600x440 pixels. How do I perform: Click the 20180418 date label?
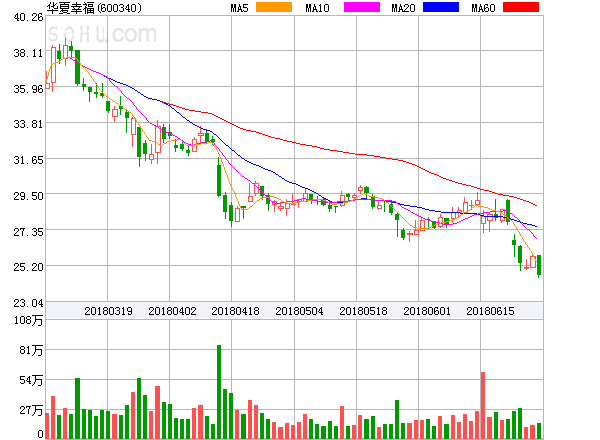click(x=235, y=311)
